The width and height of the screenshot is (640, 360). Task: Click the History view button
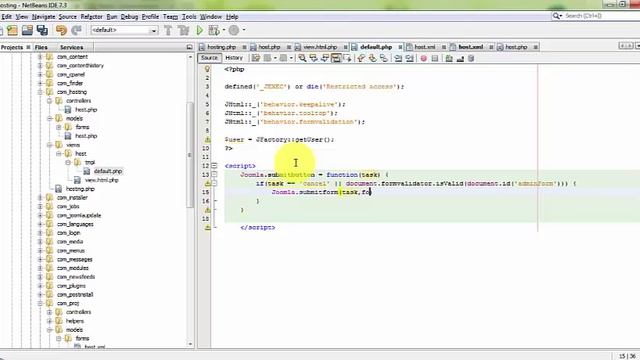(x=234, y=58)
